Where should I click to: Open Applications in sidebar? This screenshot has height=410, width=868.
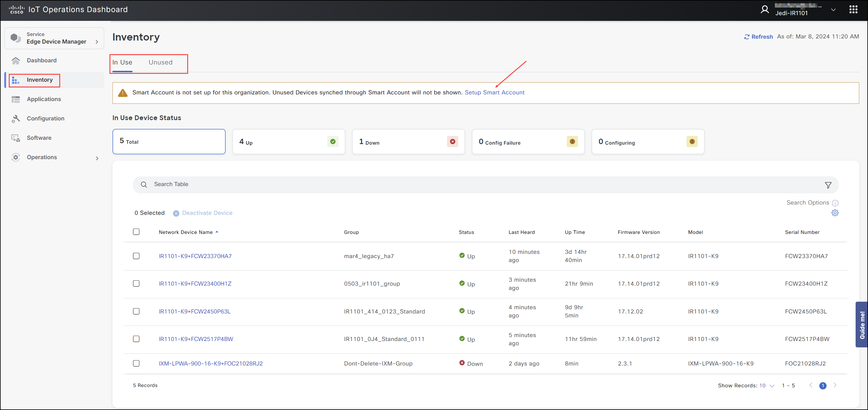click(x=44, y=99)
